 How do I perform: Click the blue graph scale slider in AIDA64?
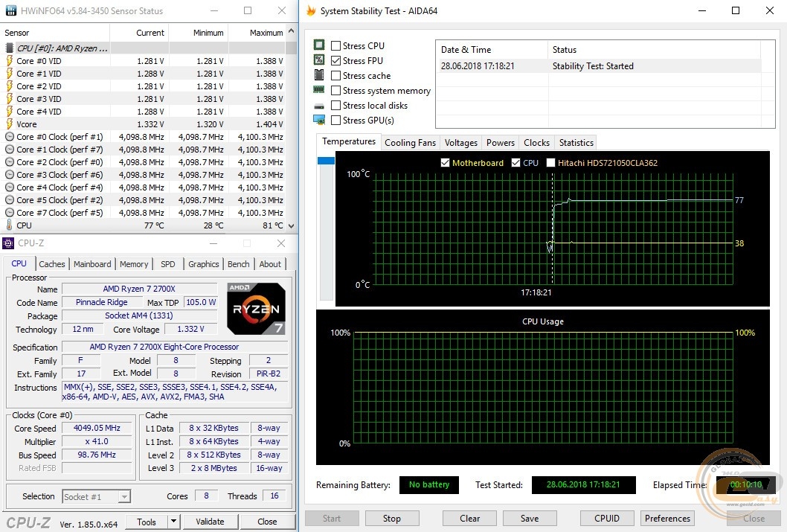pyautogui.click(x=326, y=161)
